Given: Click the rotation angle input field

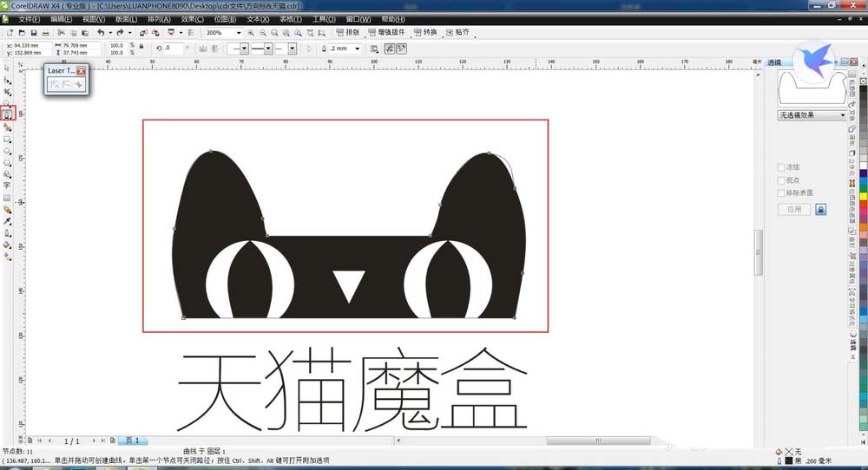Looking at the screenshot, I should coord(174,49).
